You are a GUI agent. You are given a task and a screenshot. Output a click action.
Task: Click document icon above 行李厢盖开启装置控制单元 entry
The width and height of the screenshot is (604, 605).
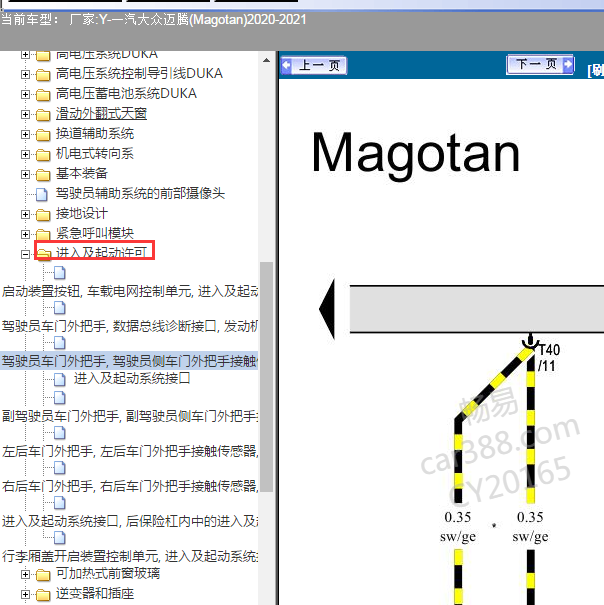click(59, 537)
